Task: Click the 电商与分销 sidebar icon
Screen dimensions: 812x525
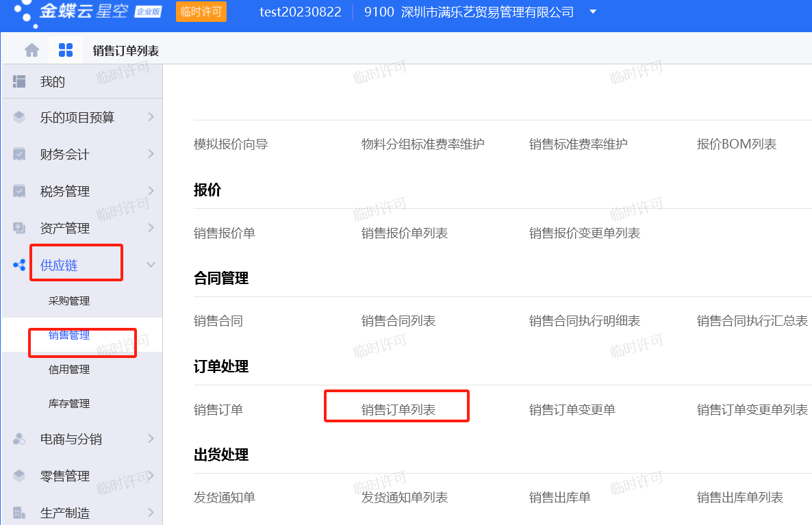Action: coord(19,439)
